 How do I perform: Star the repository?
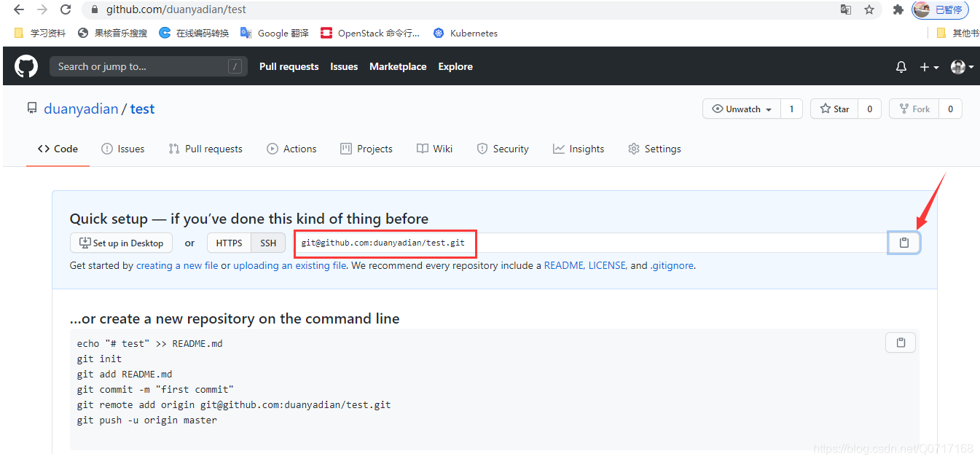pos(834,109)
